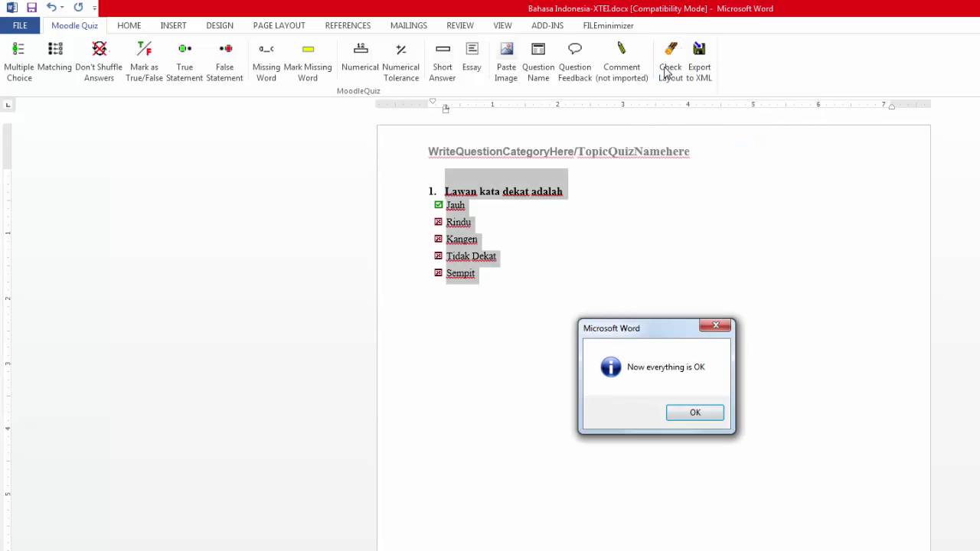Set Numerical Tolerance option
This screenshot has width=980, height=551.
coord(401,61)
